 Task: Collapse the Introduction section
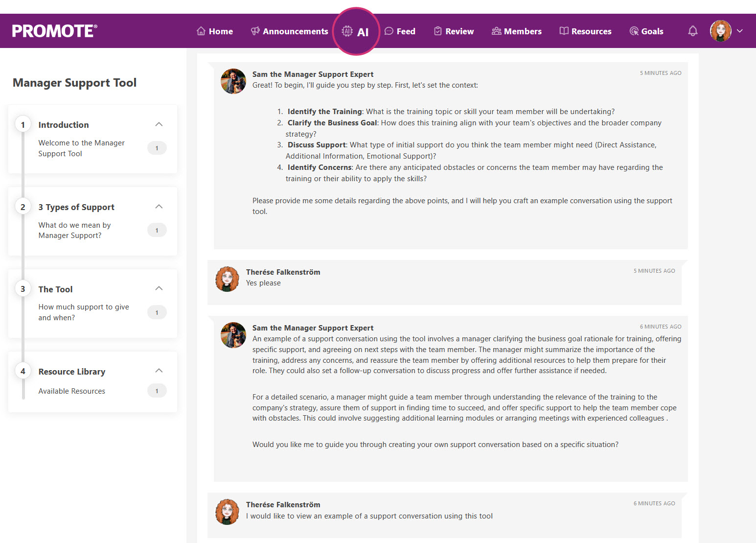159,124
